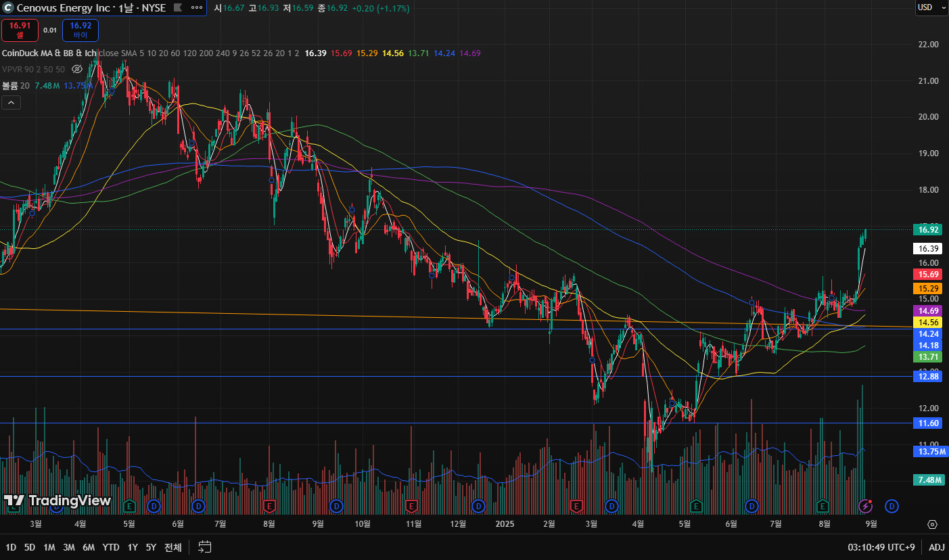Toggle ADJ adjusted price data
This screenshot has width=949, height=560.
(937, 547)
